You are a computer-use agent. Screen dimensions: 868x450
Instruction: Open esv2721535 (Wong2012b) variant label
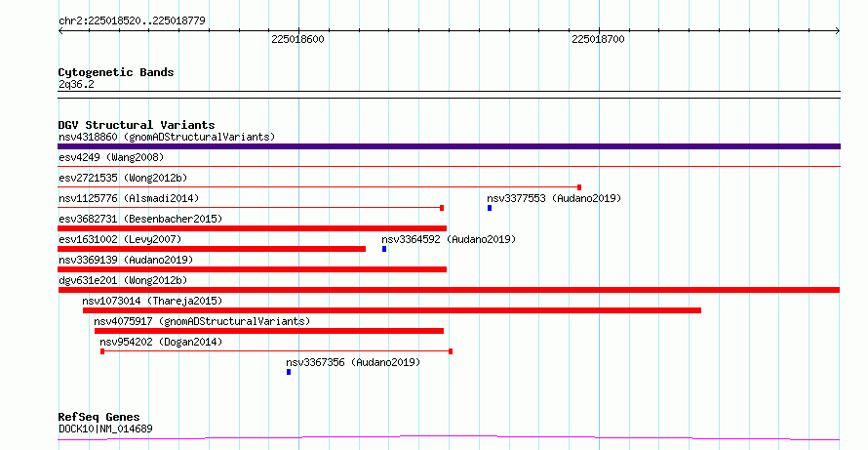(x=123, y=178)
